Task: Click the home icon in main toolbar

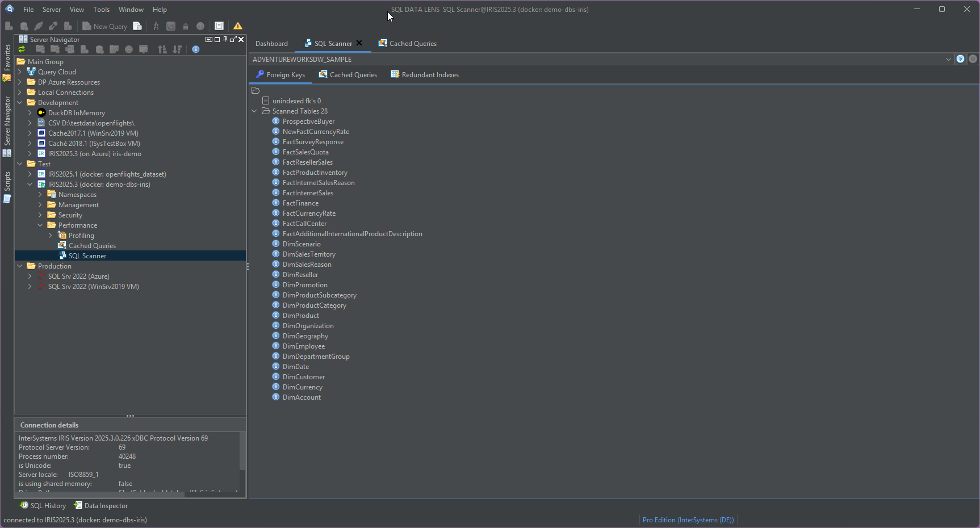Action: click(x=186, y=26)
